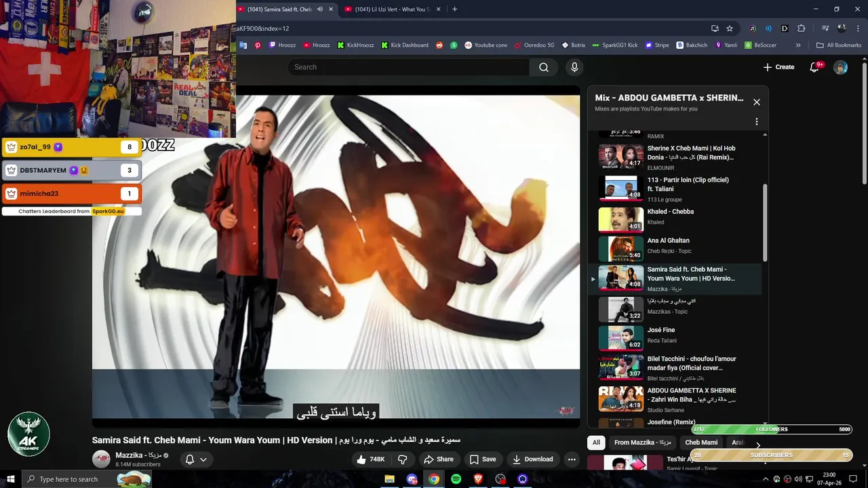Show more filter chips with arrow
This screenshot has width=868, height=488.
(x=757, y=445)
